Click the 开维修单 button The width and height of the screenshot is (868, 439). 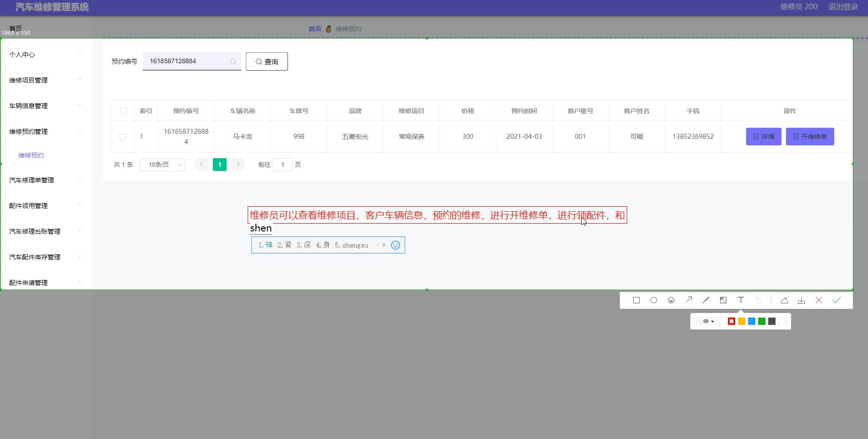[x=809, y=137]
